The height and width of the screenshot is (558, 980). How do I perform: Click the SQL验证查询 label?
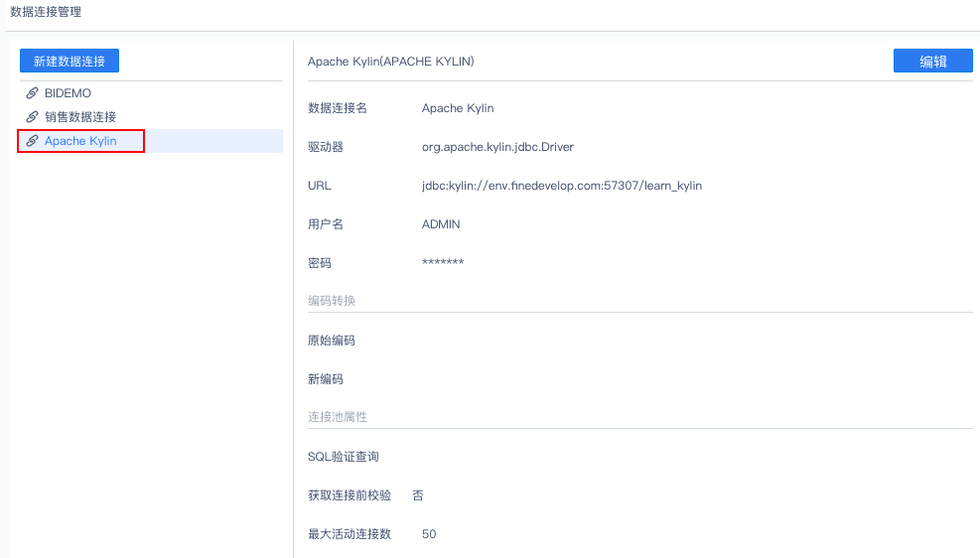344,457
